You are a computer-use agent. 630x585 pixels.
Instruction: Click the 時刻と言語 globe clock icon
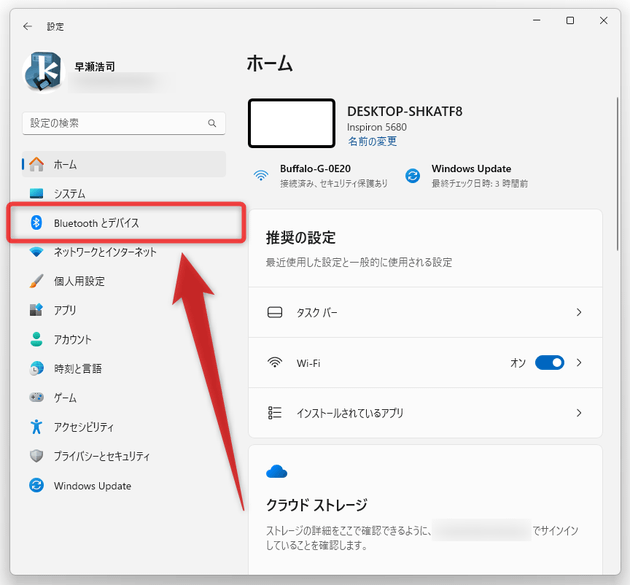pyautogui.click(x=37, y=368)
